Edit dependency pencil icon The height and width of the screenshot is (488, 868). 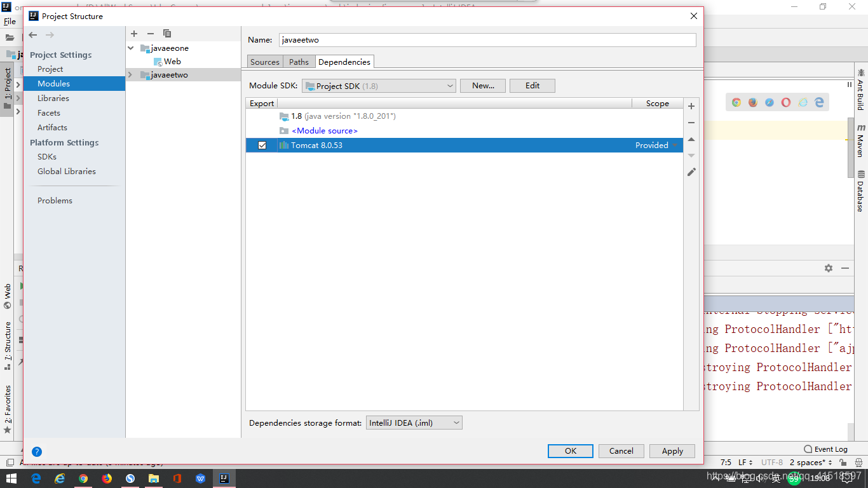(691, 172)
